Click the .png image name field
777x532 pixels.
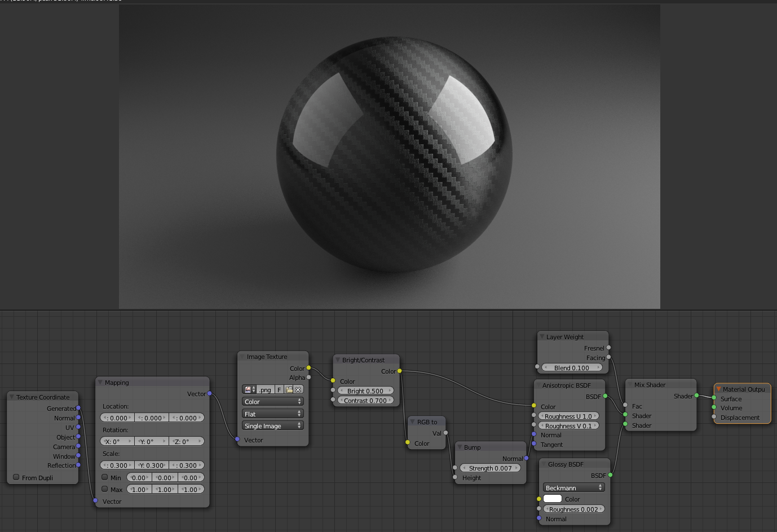[266, 389]
